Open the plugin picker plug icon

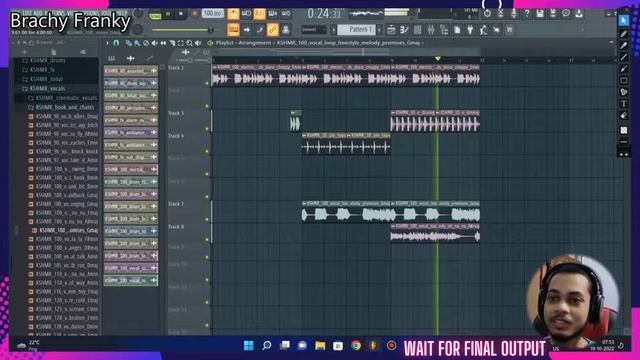pyautogui.click(x=470, y=30)
